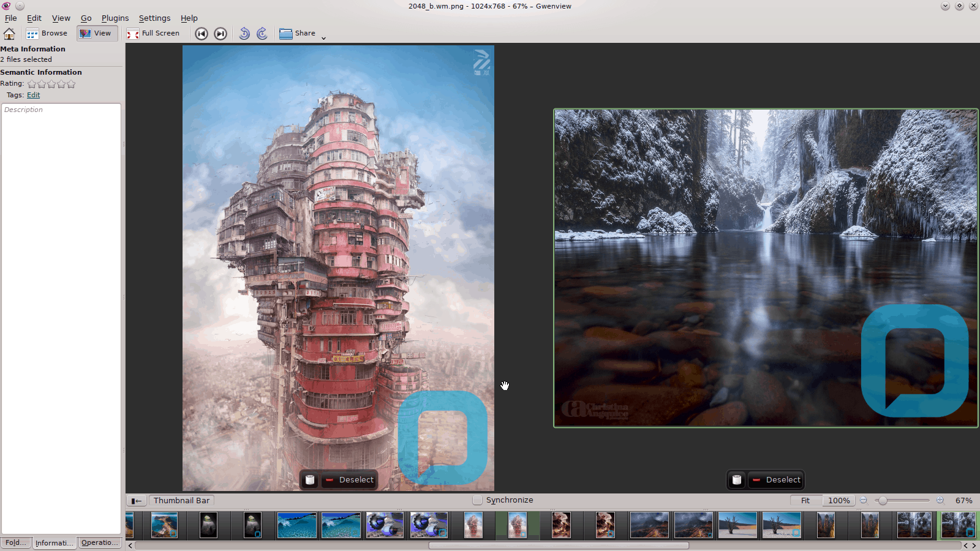
Task: Open the Help menu
Action: pos(189,18)
